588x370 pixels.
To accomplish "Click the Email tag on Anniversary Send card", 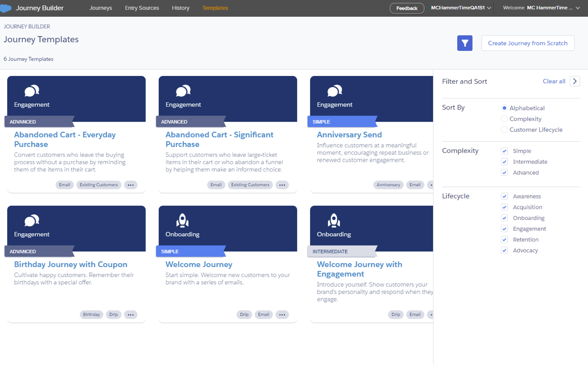I will 415,185.
